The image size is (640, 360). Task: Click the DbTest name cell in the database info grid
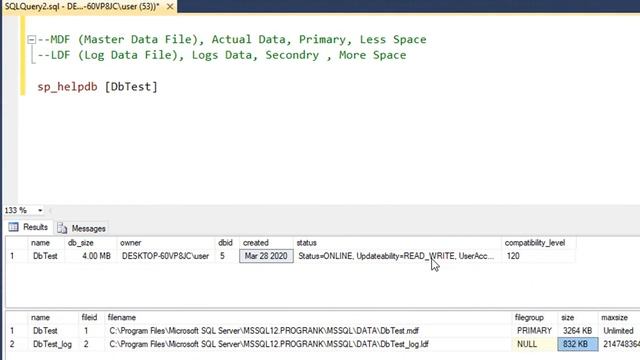point(46,256)
